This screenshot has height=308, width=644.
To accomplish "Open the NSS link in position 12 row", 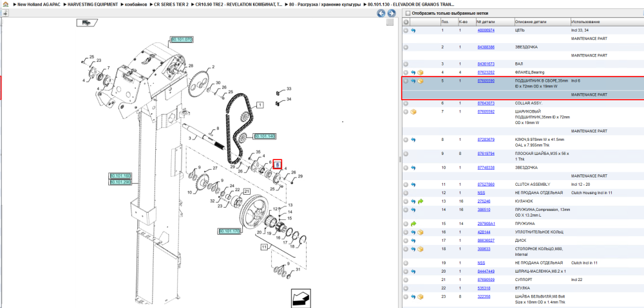I will point(481,193).
